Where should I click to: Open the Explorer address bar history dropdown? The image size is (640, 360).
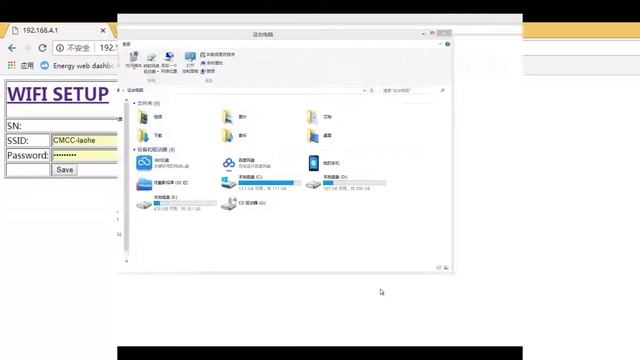(x=364, y=90)
